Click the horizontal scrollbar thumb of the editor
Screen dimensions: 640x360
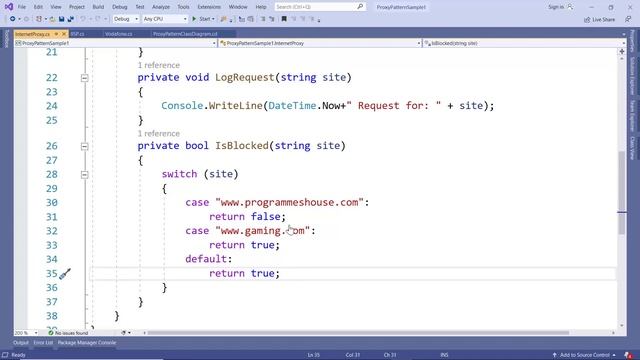click(358, 333)
